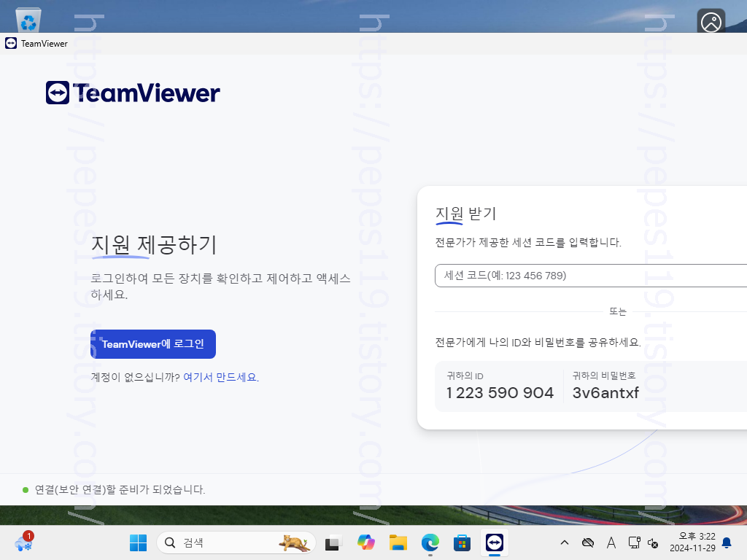Open Microsoft Edge from the taskbar
The height and width of the screenshot is (560, 747).
click(x=430, y=542)
